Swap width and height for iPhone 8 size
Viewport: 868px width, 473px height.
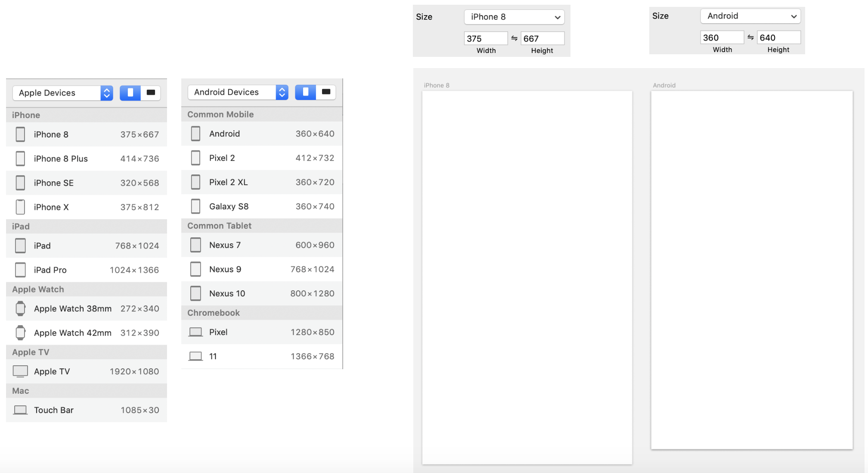(x=514, y=38)
